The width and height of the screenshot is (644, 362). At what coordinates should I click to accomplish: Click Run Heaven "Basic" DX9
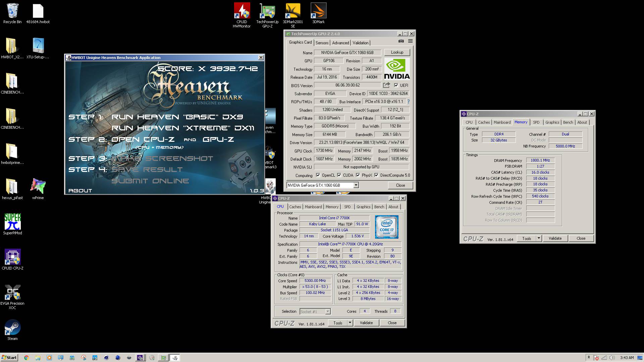point(177,117)
